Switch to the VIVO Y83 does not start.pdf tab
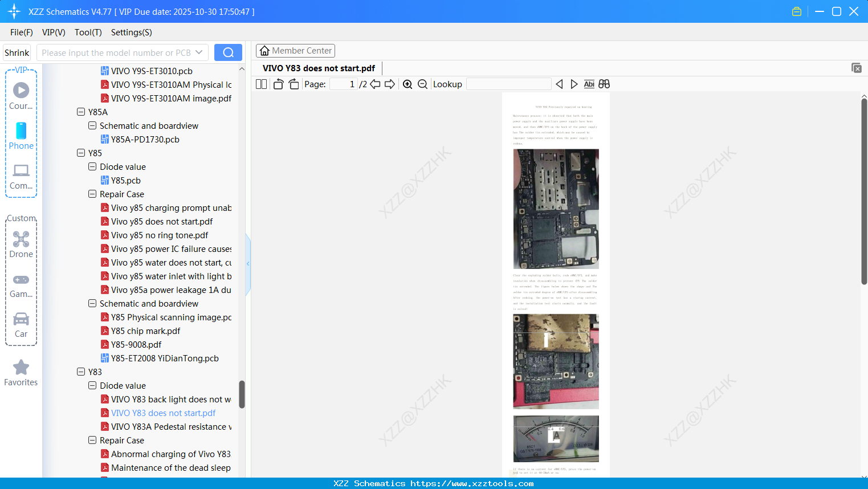868x489 pixels. coord(319,68)
